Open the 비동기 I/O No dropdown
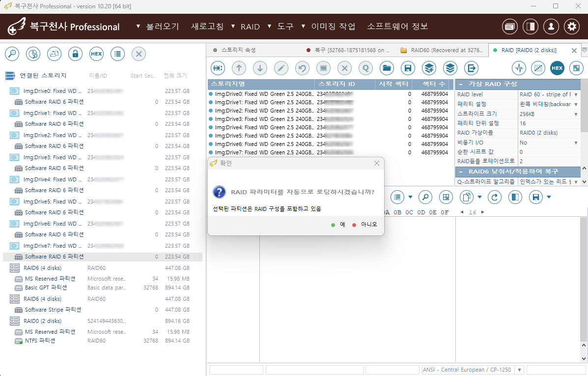 (576, 143)
